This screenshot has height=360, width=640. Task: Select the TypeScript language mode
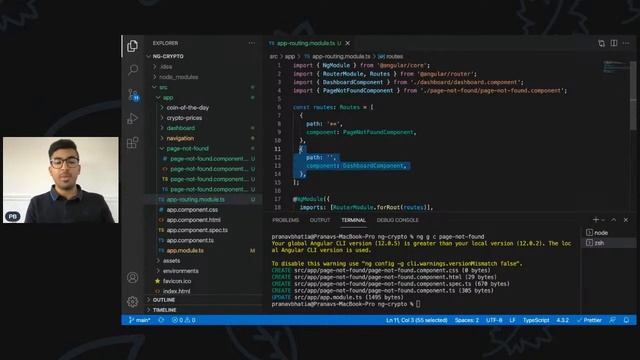(x=536, y=320)
